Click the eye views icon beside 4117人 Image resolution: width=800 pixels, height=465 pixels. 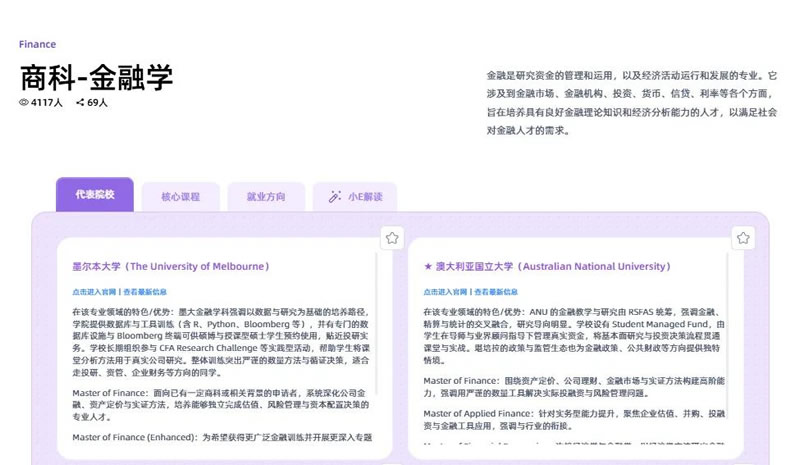pos(23,102)
